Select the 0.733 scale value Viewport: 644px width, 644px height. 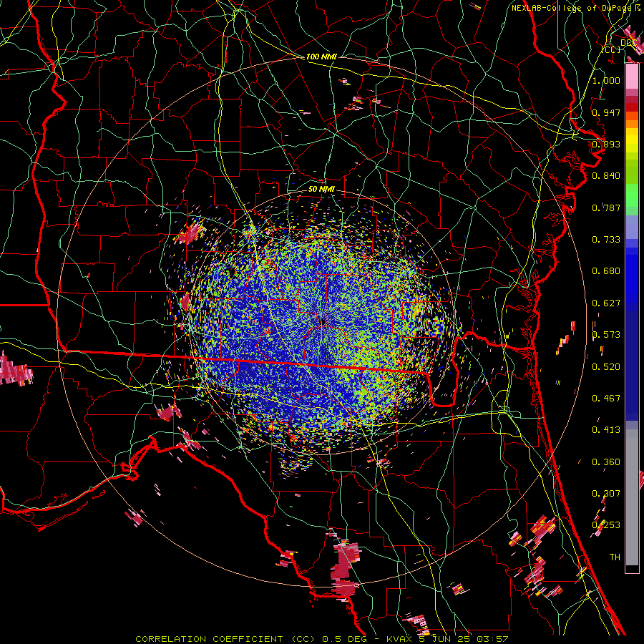pos(606,240)
